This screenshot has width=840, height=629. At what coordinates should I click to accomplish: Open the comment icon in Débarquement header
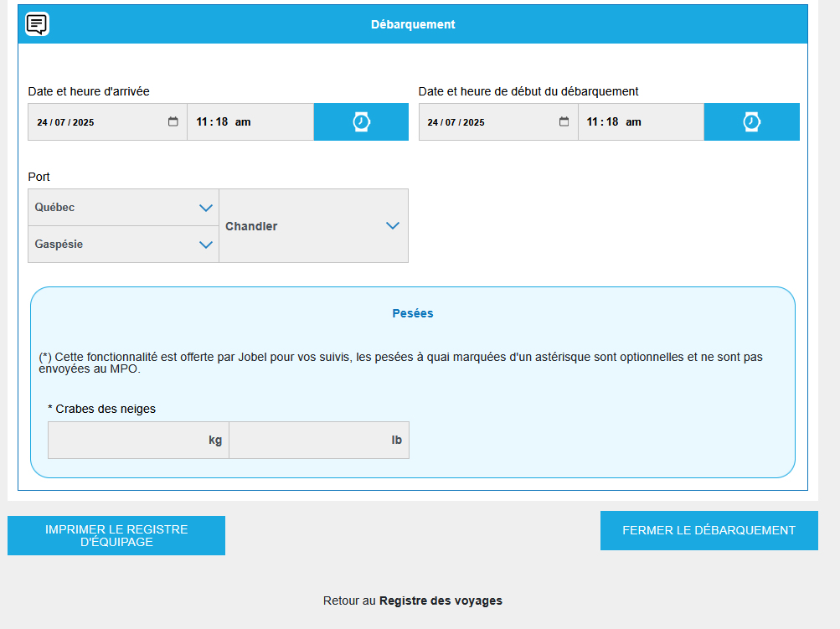pyautogui.click(x=37, y=24)
